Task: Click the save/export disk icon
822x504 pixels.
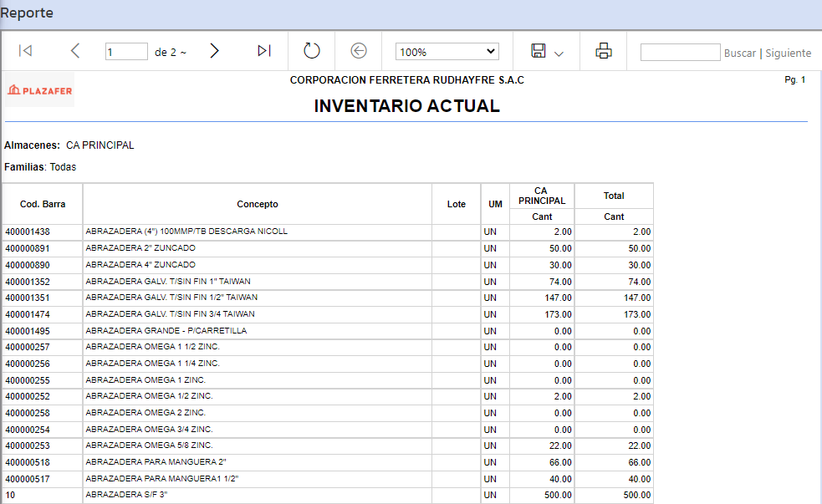Action: click(x=539, y=51)
